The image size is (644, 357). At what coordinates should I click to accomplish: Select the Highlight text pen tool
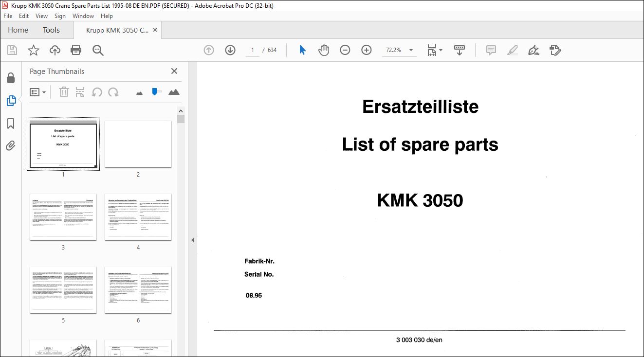(x=512, y=50)
